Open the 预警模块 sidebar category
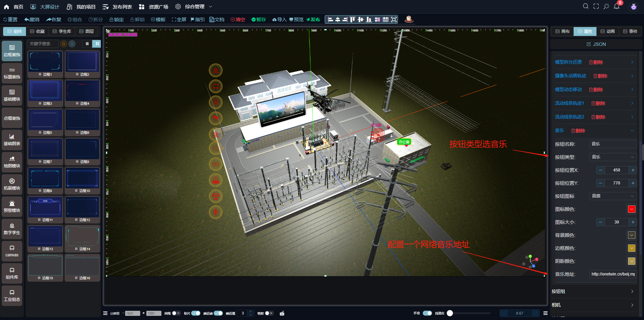The width and height of the screenshot is (644, 320). [12, 207]
